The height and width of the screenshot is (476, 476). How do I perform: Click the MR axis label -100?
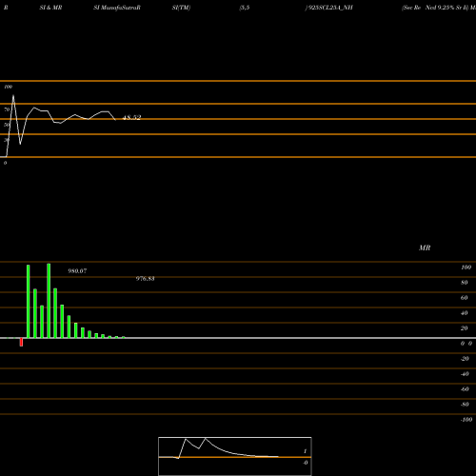pyautogui.click(x=466, y=420)
